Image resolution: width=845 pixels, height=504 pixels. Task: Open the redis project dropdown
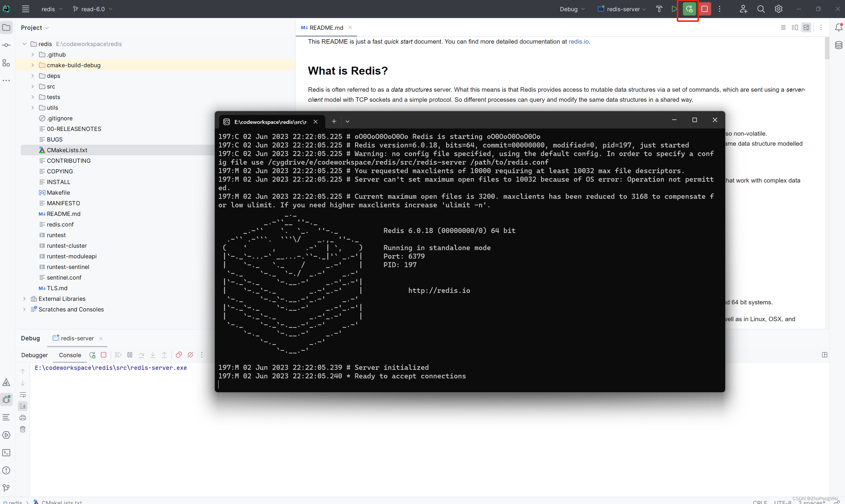52,9
